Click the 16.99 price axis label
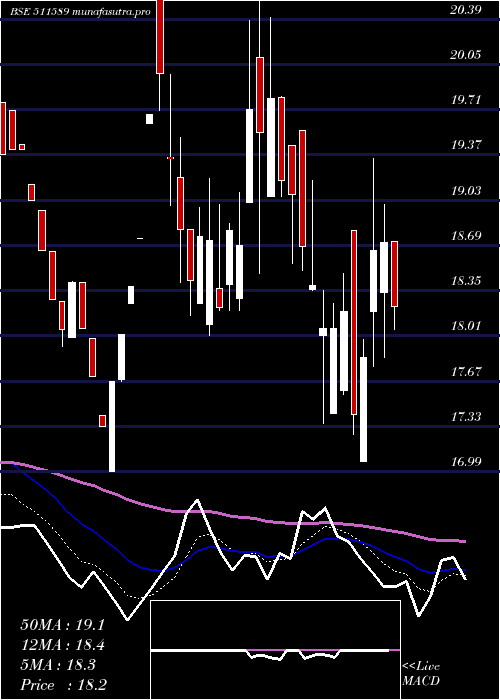This screenshot has height=700, width=500. (466, 462)
